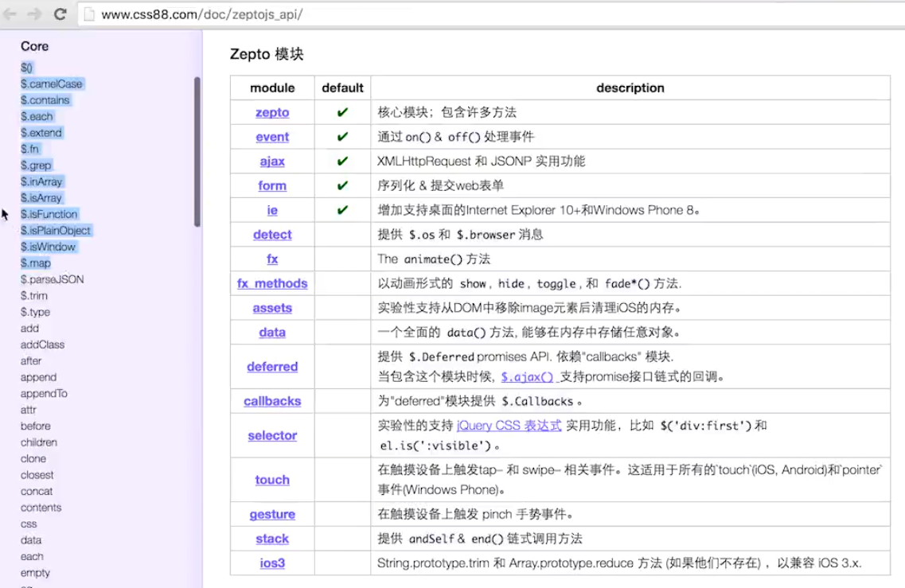Open the stack module link

[x=272, y=539]
